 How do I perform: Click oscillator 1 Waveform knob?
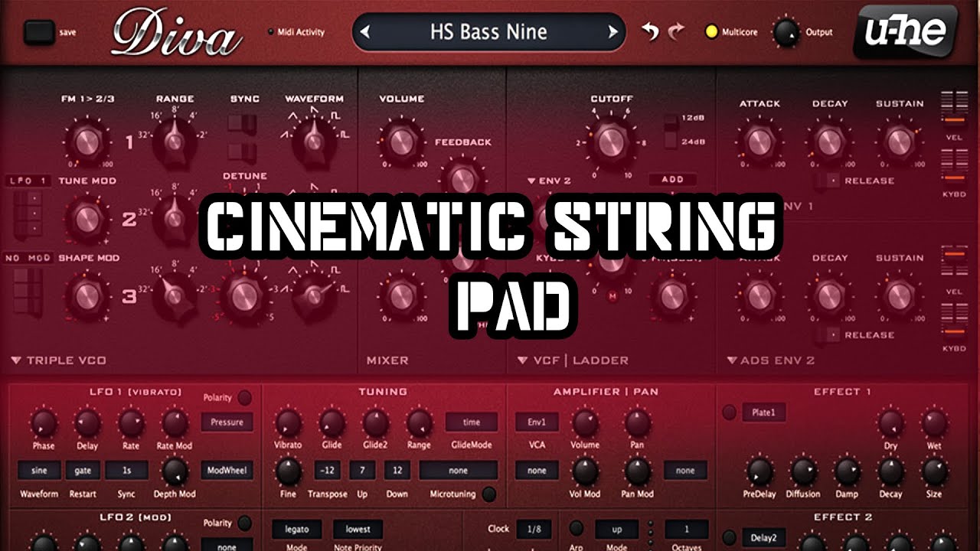(x=313, y=141)
